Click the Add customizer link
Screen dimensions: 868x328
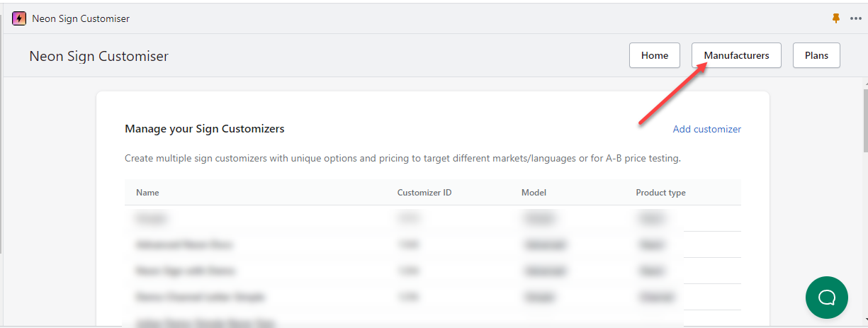(x=706, y=129)
